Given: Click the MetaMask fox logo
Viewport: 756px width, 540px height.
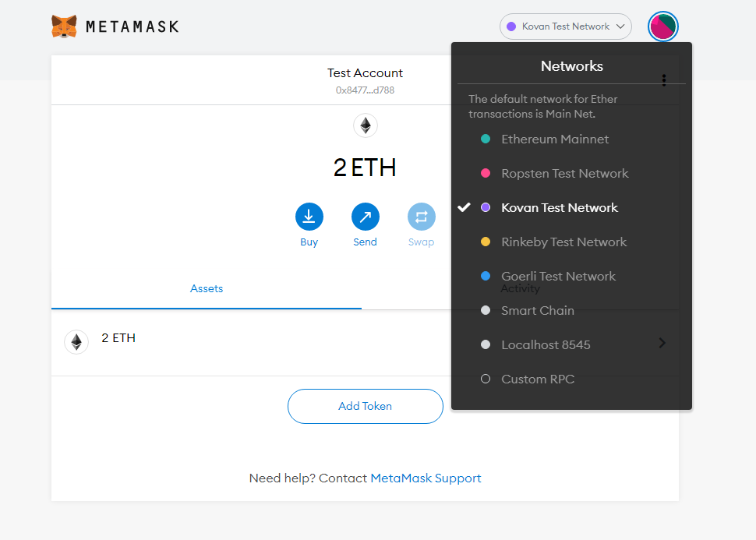Looking at the screenshot, I should [64, 26].
